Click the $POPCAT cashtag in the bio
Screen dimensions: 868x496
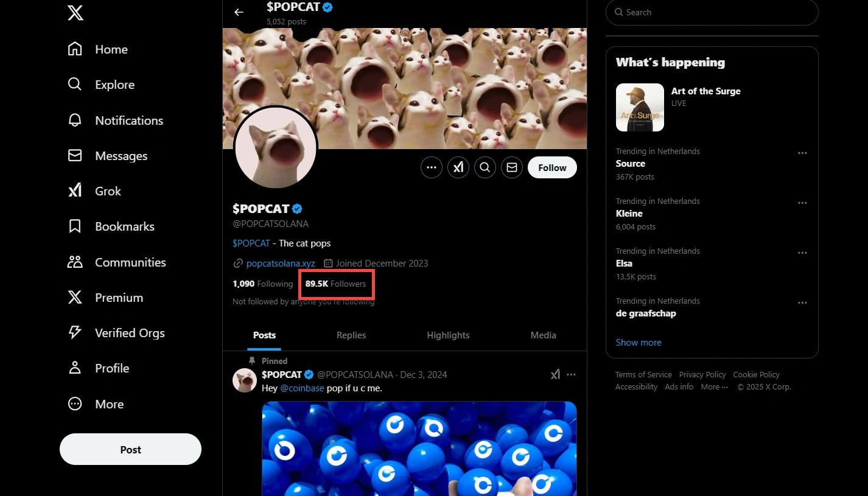click(x=251, y=243)
